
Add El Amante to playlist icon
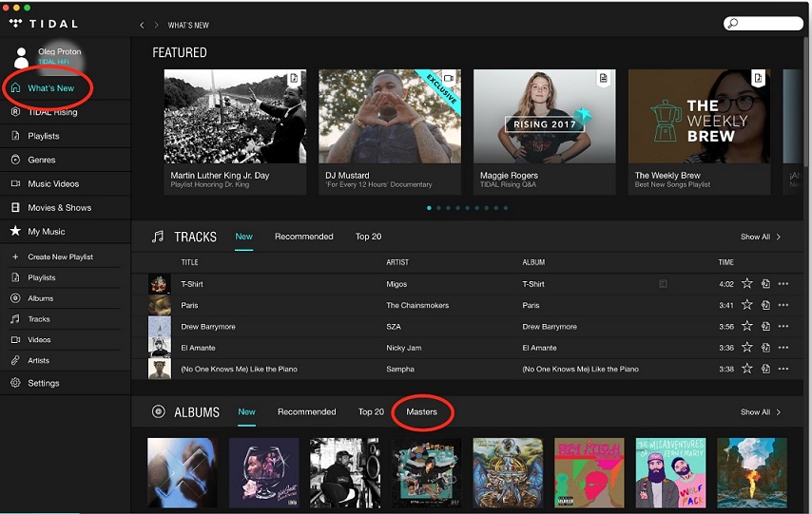(766, 348)
